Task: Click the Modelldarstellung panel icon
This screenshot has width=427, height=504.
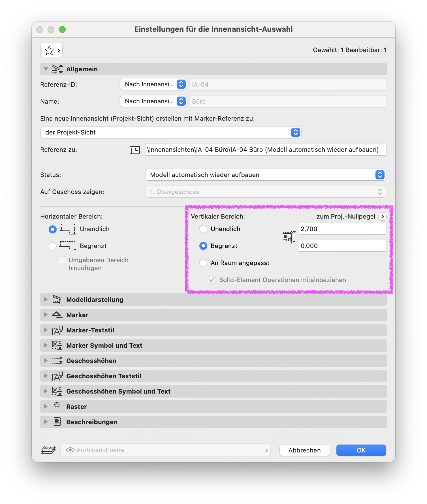Action: [57, 300]
